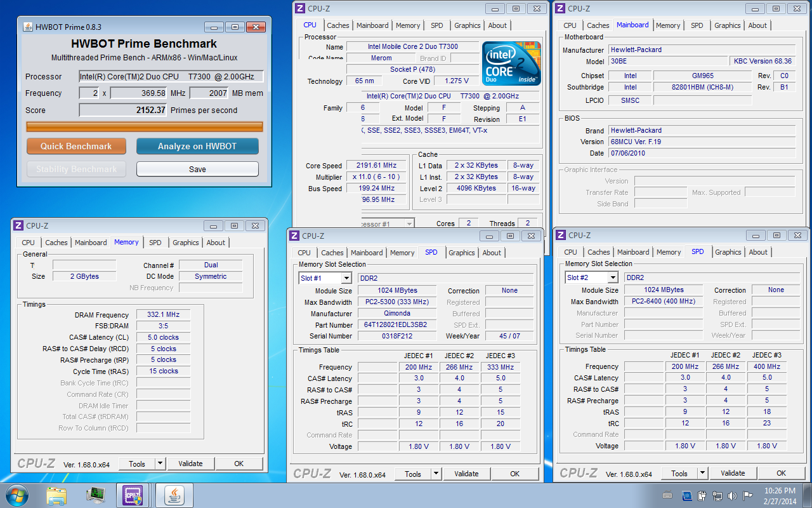Click the Save button in HWBOT Prime

(x=197, y=170)
